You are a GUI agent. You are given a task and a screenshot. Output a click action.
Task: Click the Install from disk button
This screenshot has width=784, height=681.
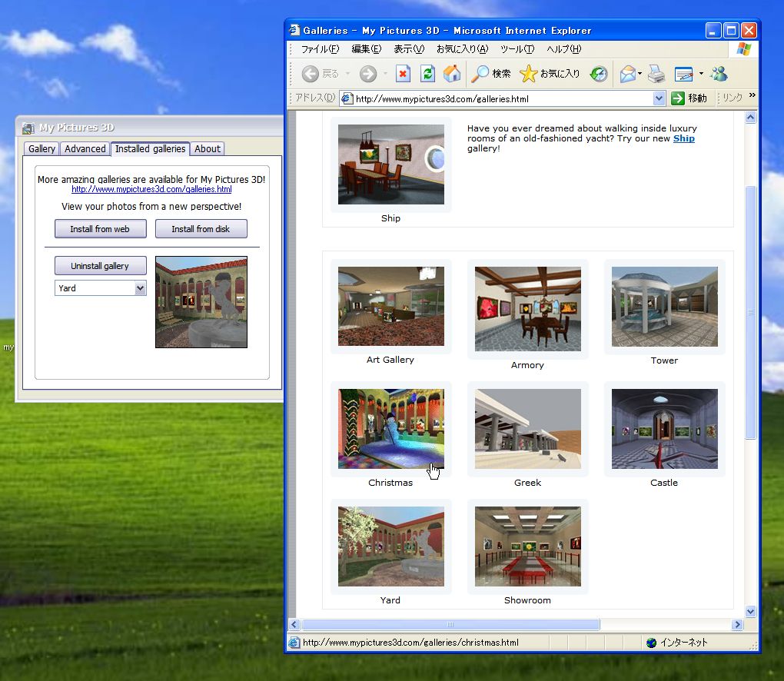click(x=201, y=229)
